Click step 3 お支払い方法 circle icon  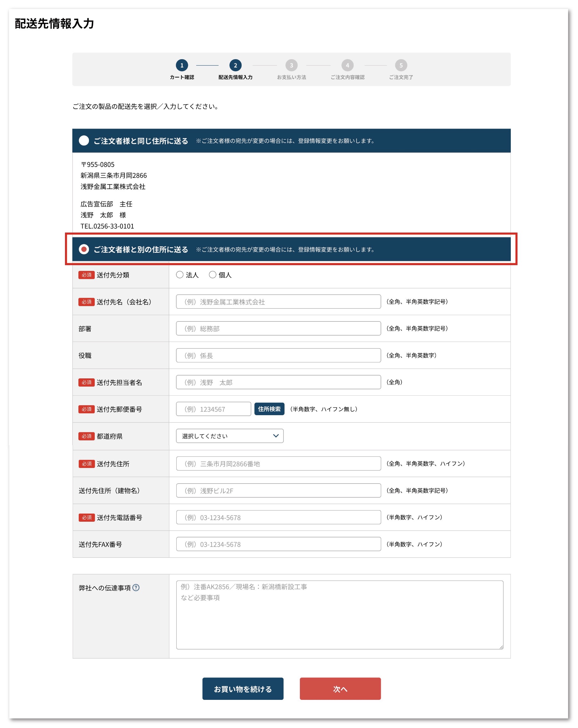point(292,65)
